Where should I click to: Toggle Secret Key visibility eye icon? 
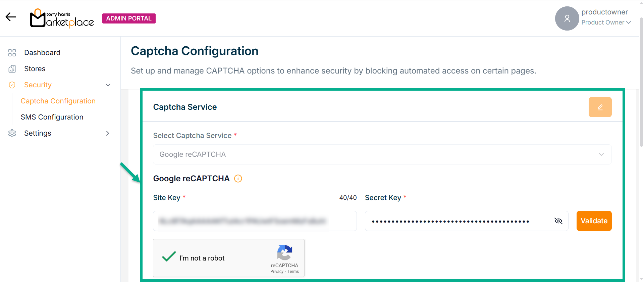click(558, 221)
